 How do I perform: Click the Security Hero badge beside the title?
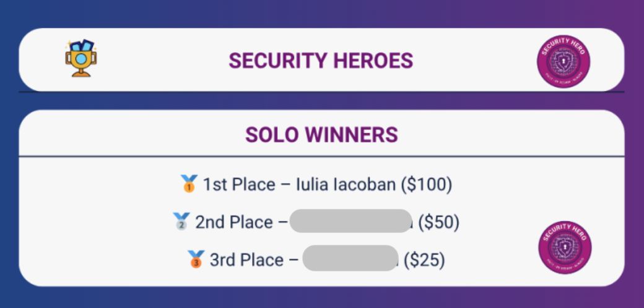point(563,61)
